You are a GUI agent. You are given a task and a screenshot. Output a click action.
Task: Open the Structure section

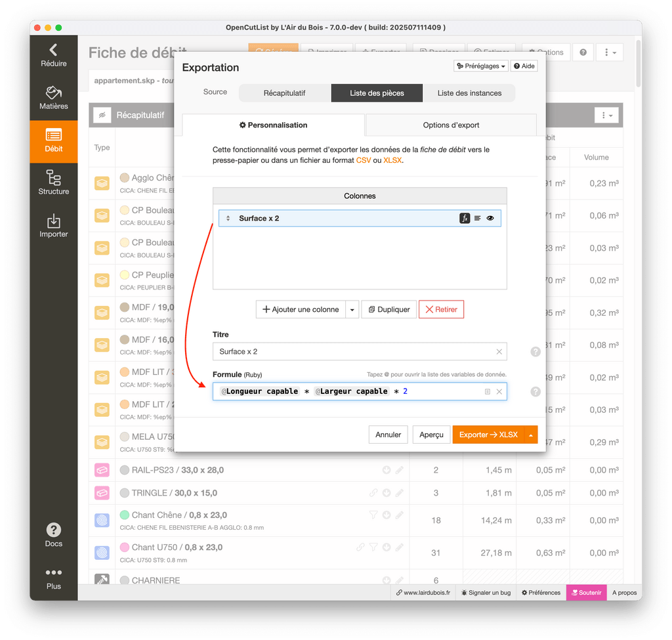[x=54, y=184]
